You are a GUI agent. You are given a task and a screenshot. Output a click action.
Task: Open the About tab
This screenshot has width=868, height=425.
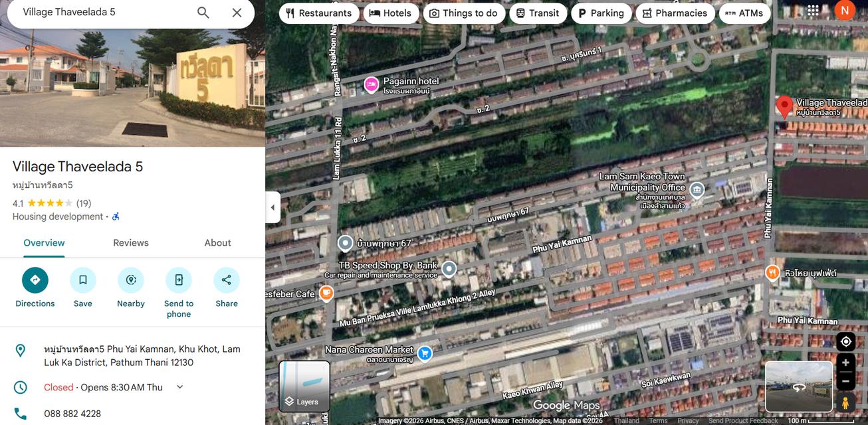point(217,243)
